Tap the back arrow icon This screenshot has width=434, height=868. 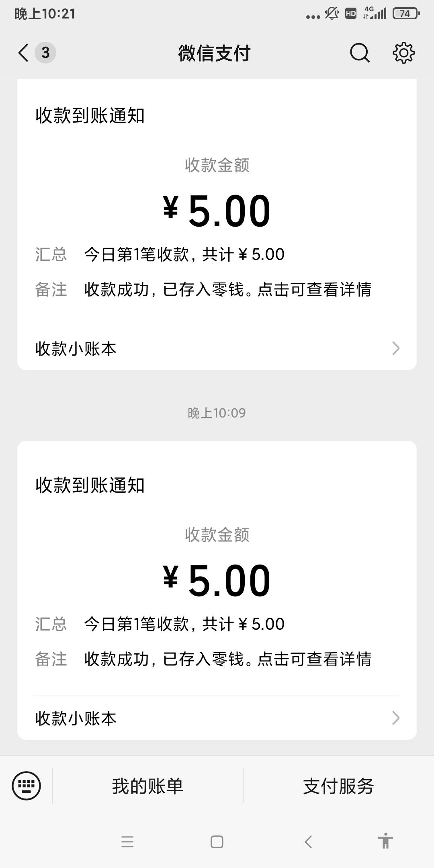coord(23,53)
